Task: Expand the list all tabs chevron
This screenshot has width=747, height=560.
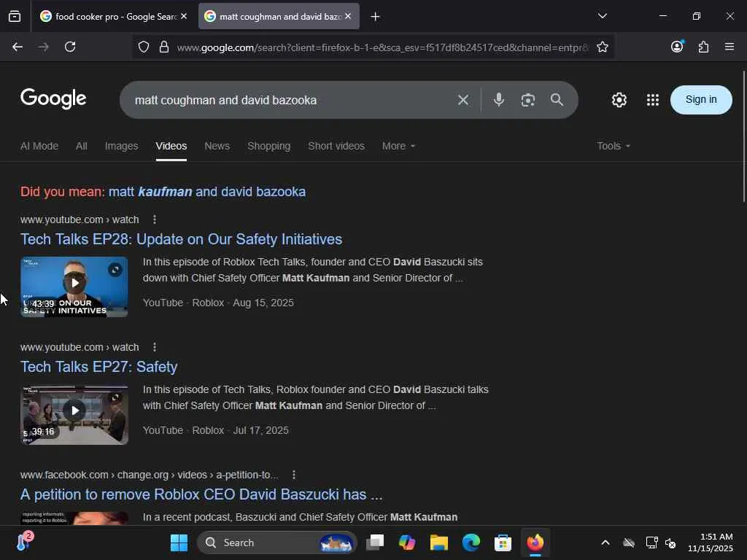Action: (x=602, y=16)
